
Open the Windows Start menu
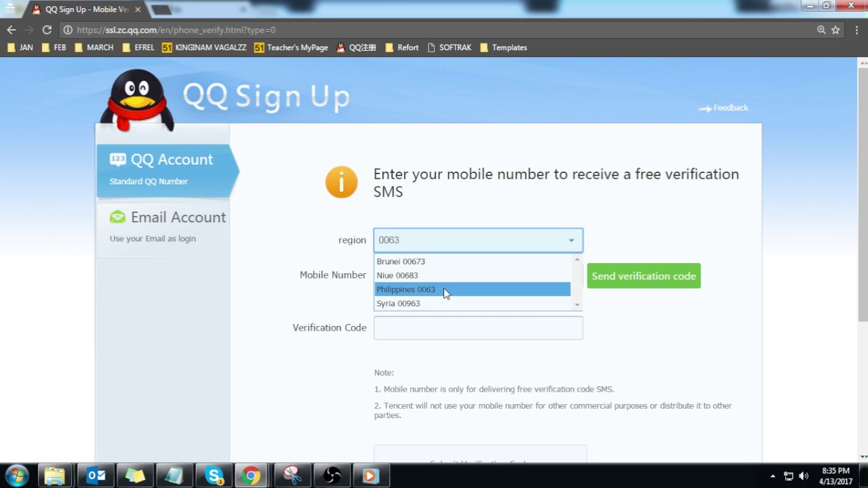(17, 475)
